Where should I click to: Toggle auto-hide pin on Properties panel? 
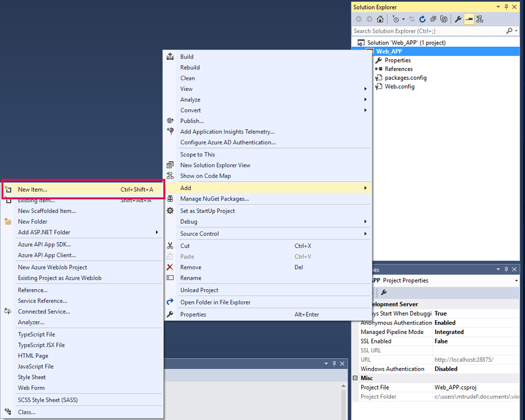(507, 269)
